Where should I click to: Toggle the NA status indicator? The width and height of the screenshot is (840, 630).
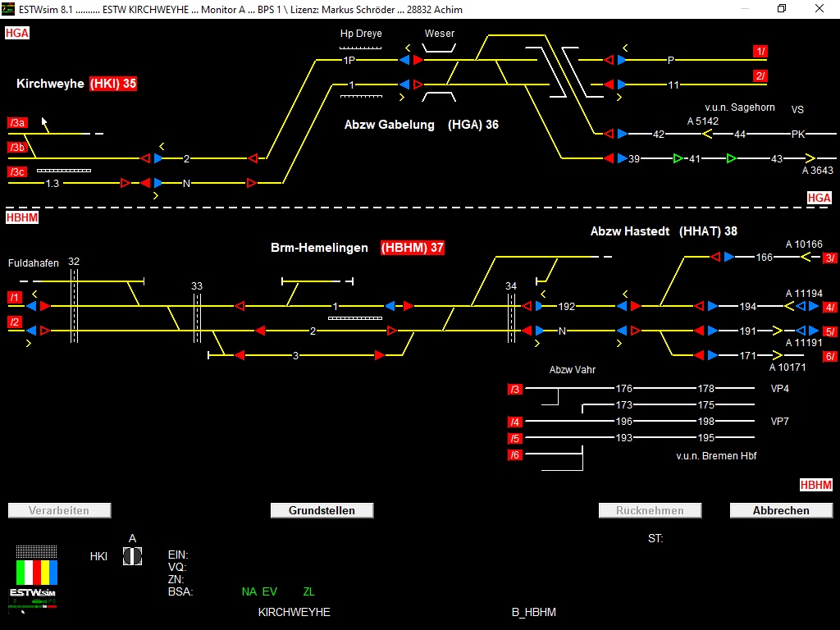coord(249,591)
